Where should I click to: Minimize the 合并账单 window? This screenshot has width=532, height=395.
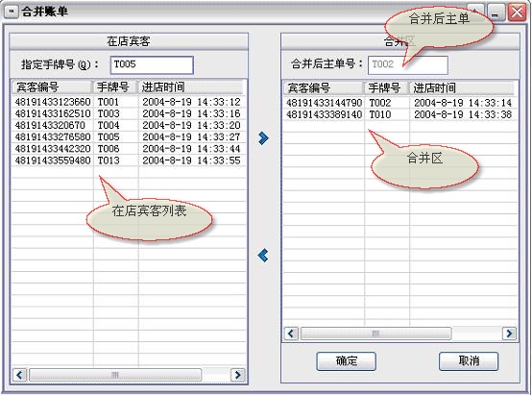(x=496, y=12)
